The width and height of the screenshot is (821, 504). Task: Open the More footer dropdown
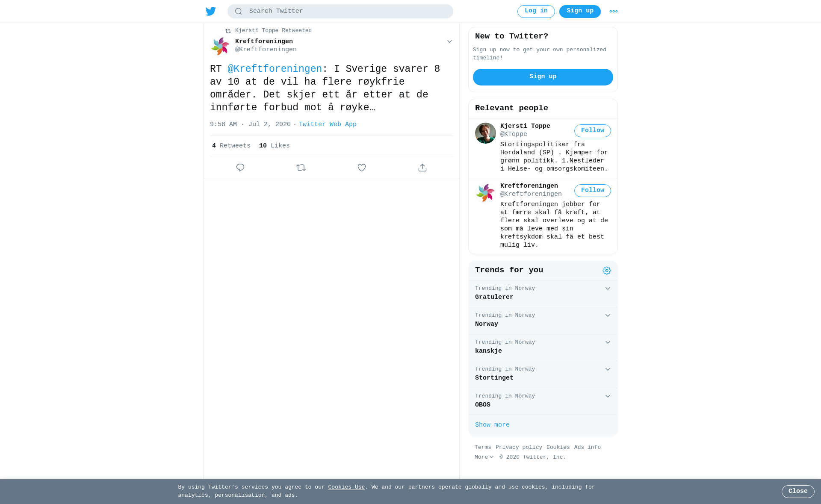coord(484,457)
